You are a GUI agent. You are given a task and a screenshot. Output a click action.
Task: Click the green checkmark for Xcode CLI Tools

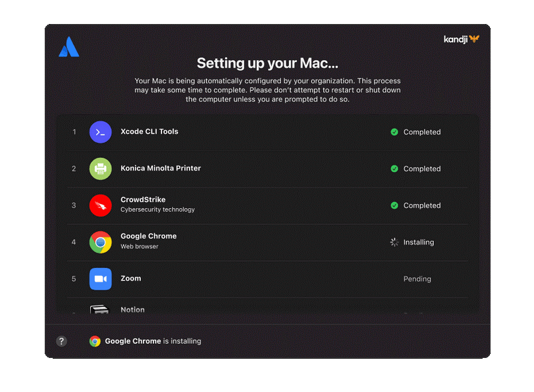394,132
